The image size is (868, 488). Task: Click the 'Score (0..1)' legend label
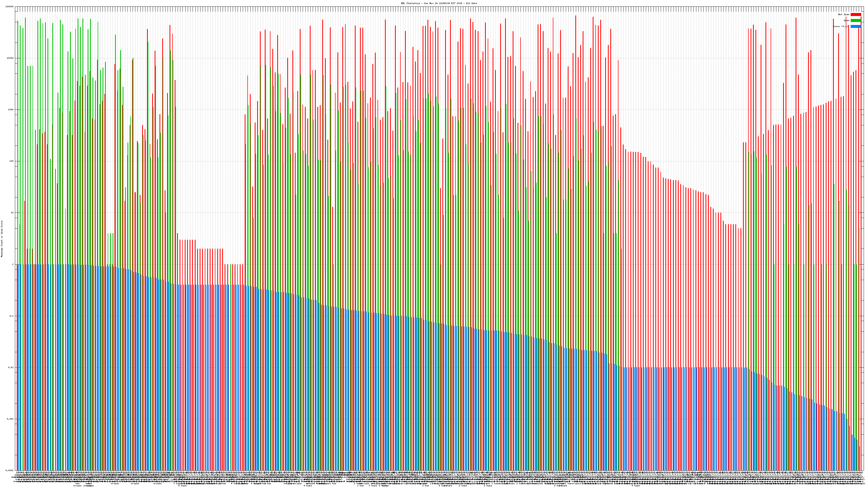pyautogui.click(x=841, y=26)
